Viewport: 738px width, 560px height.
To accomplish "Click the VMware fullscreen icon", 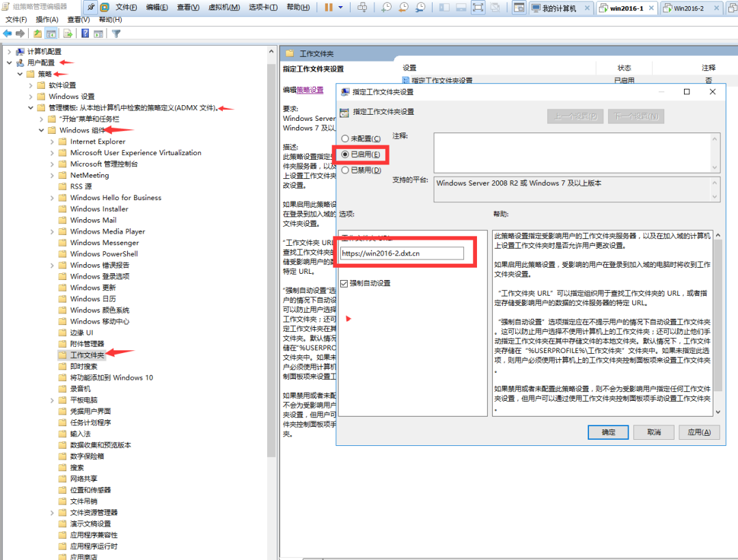I will [478, 7].
